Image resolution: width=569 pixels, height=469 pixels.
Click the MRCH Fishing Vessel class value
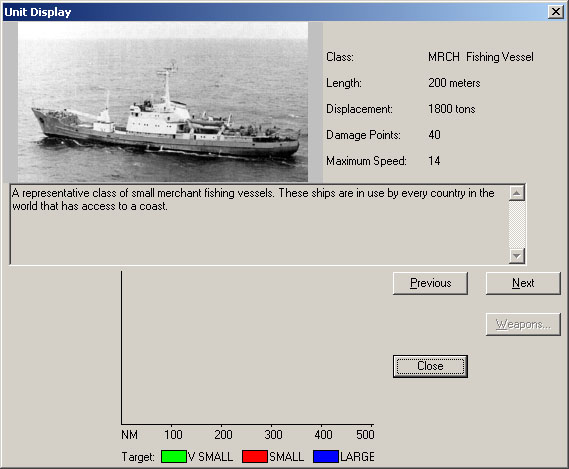click(481, 57)
